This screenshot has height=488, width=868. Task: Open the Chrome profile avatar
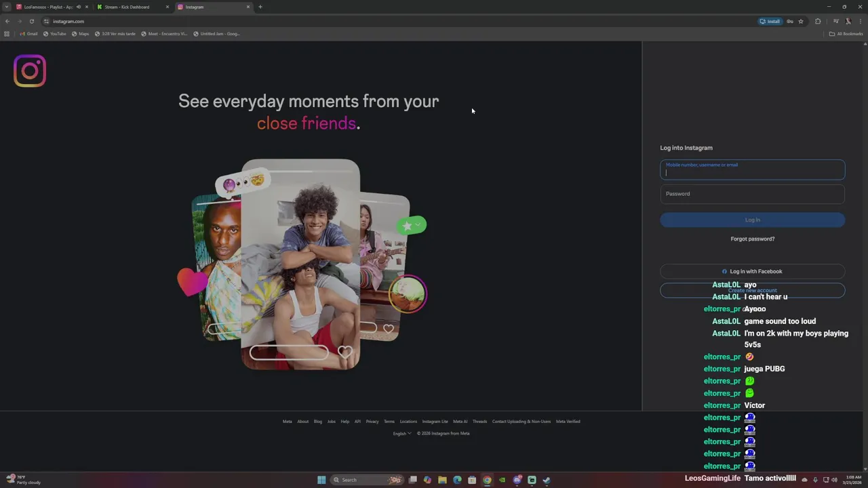pyautogui.click(x=848, y=21)
